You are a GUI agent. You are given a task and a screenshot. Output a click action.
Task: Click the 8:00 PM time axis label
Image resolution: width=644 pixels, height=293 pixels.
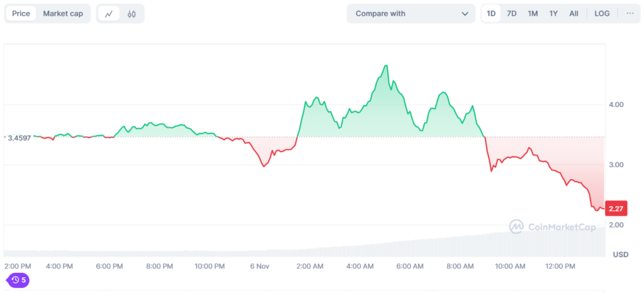coord(159,267)
